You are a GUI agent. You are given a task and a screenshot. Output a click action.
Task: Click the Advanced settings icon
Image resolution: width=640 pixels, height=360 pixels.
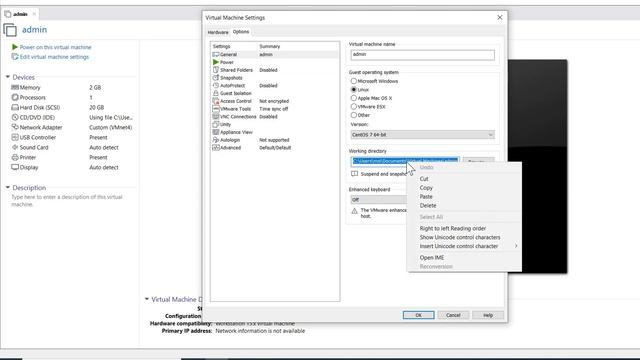point(216,147)
